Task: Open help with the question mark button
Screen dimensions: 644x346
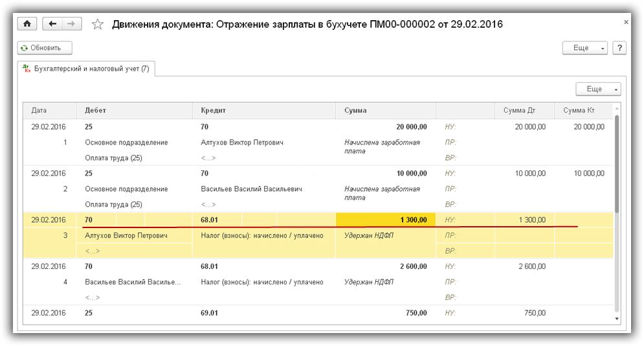Action: 619,48
